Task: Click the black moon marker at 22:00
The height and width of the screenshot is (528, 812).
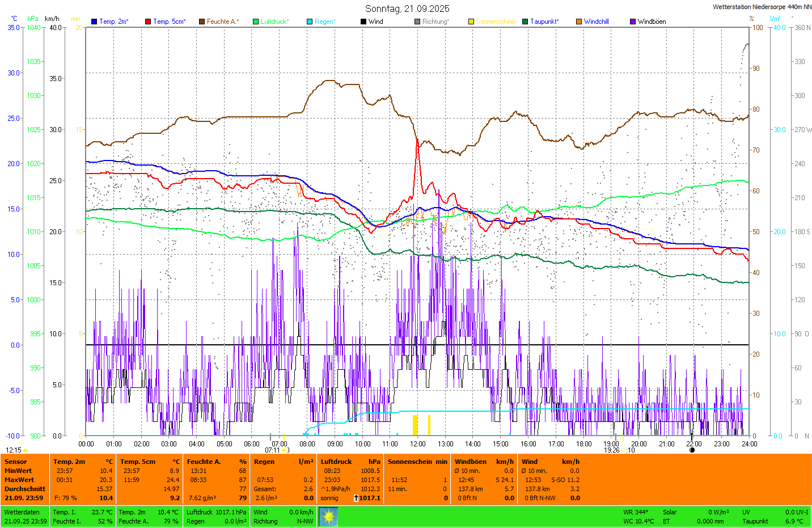Action: (x=692, y=450)
